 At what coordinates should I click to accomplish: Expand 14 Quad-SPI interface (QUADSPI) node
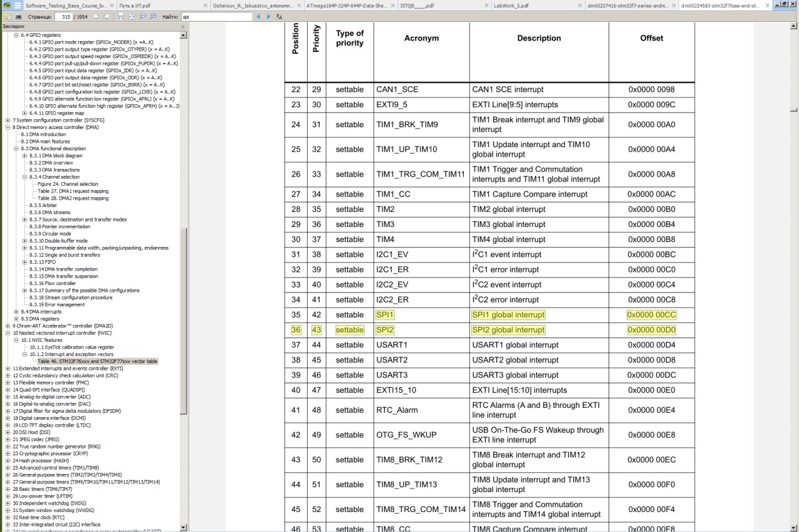pyautogui.click(x=7, y=390)
